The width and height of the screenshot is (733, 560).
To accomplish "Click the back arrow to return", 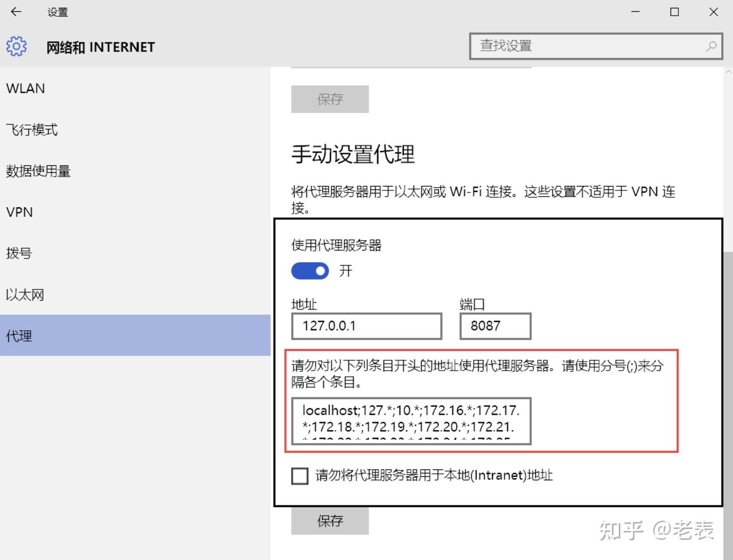I will (x=16, y=11).
